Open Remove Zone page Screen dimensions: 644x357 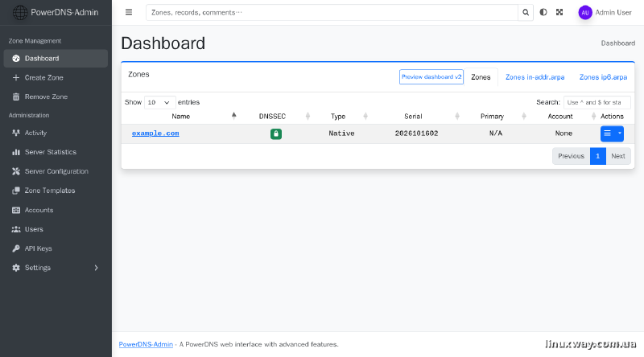(56, 96)
